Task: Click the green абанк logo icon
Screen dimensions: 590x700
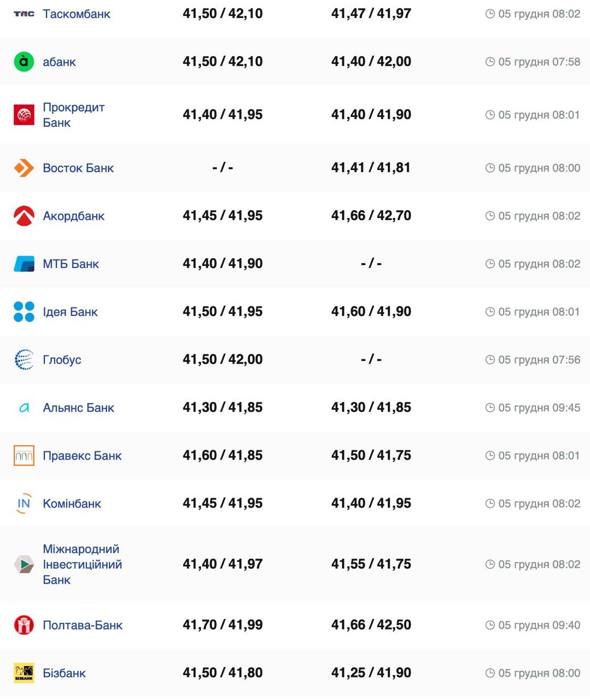Action: tap(24, 62)
